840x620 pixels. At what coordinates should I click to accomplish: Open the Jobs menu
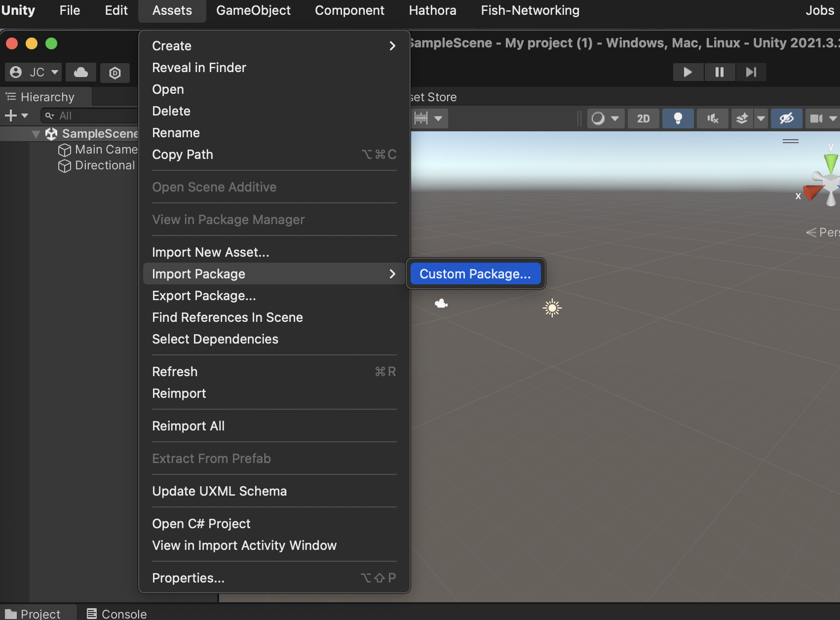819,10
